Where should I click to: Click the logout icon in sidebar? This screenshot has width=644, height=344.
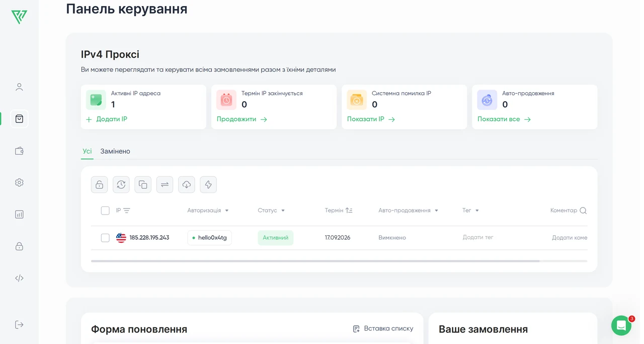[x=19, y=324]
